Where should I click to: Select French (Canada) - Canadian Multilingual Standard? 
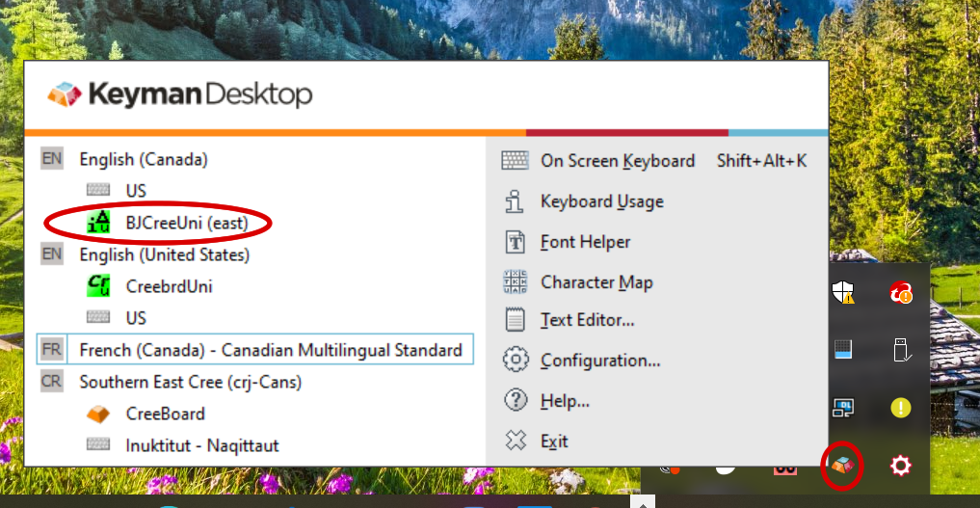[255, 349]
